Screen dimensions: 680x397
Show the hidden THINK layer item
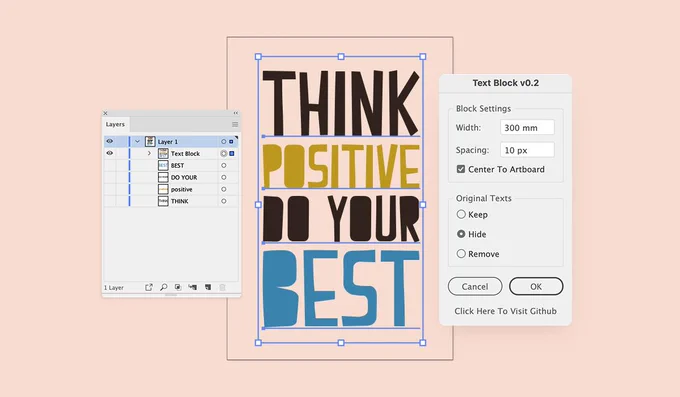(x=110, y=201)
